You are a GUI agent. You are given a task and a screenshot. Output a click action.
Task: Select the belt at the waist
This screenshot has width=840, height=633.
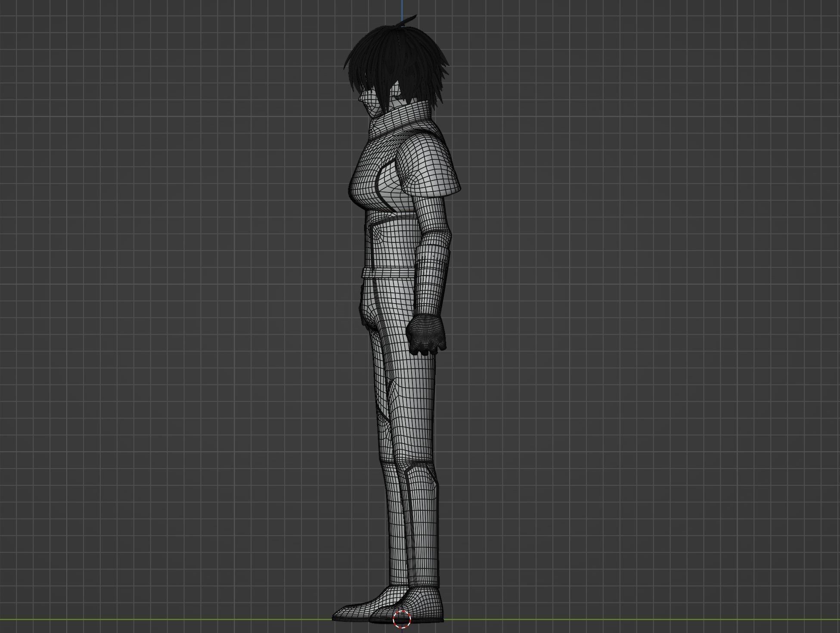coord(387,272)
